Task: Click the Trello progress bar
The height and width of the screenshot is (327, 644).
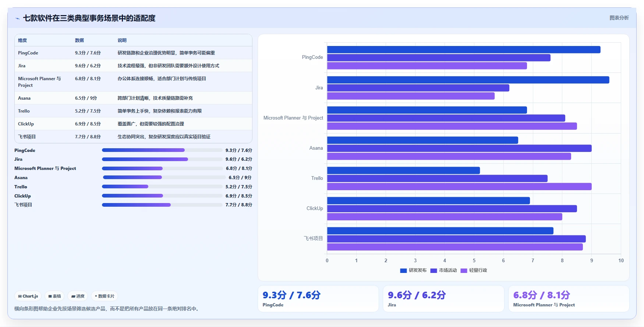Action: click(162, 186)
